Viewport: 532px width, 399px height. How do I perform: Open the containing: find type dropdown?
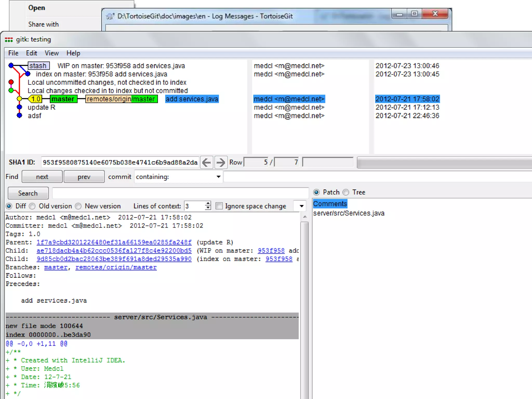pyautogui.click(x=218, y=177)
